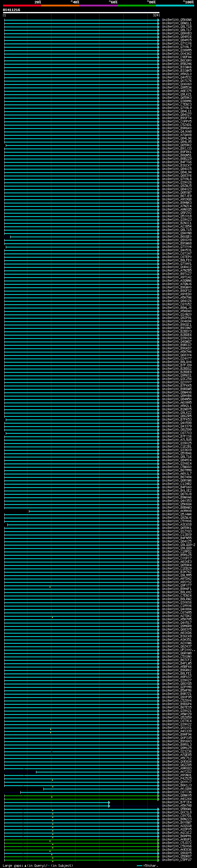Select hit UniRef100_Q06060
Screen dimensions: 197x868
[176, 84]
